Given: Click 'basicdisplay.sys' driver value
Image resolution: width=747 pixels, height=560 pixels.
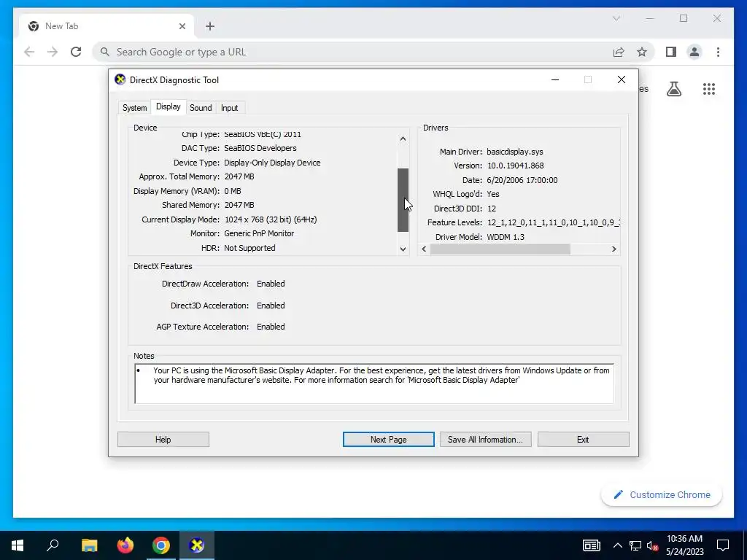Looking at the screenshot, I should [514, 152].
